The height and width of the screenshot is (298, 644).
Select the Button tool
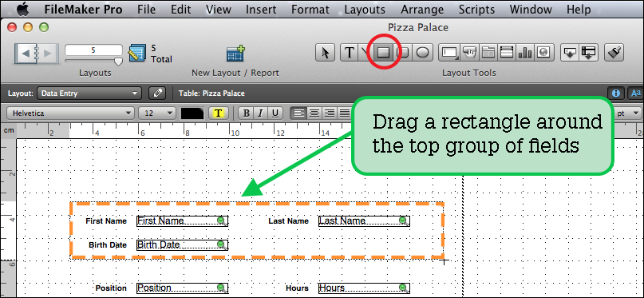point(469,53)
